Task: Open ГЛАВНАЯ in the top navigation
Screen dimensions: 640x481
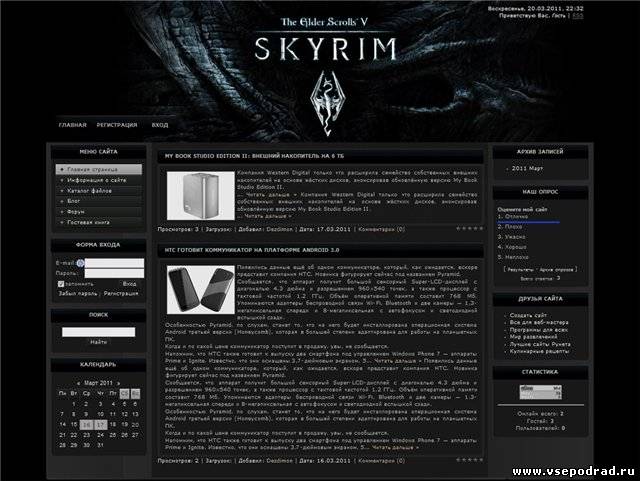Action: (73, 125)
